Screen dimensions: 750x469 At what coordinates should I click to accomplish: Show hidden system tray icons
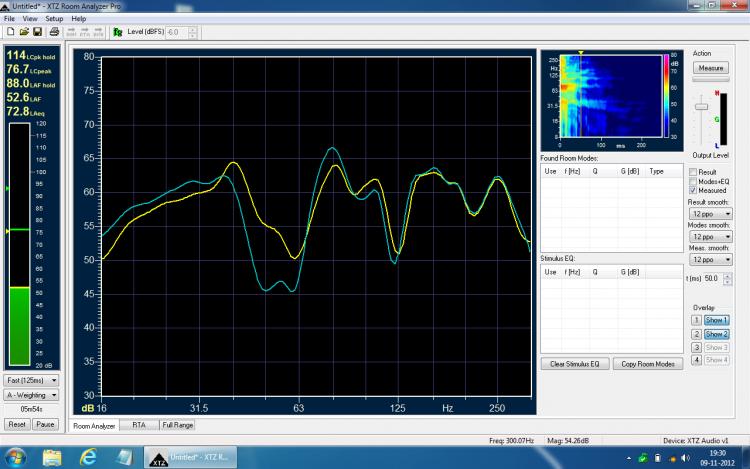[x=629, y=458]
